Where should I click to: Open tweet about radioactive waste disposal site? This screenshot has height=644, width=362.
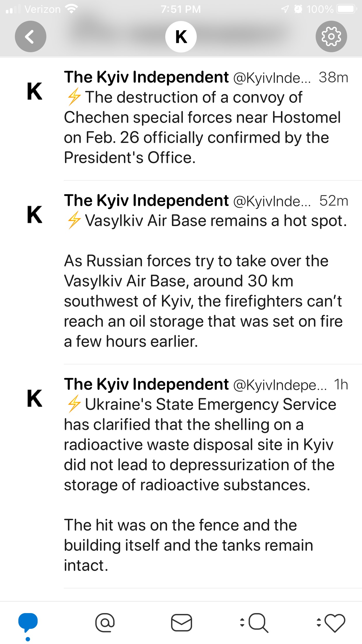tap(199, 445)
